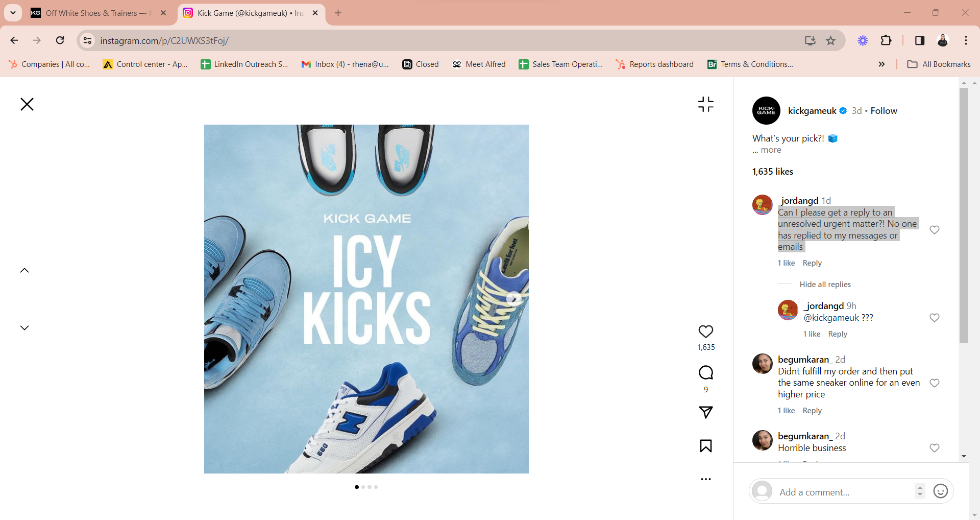Click the Add a comment field
This screenshot has height=520, width=980.
tap(845, 492)
